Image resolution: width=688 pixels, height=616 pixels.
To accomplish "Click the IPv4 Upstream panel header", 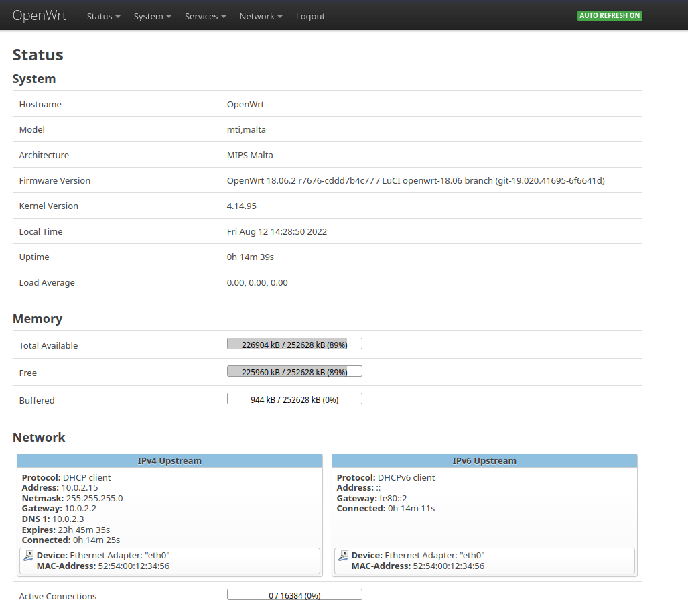I will point(169,460).
